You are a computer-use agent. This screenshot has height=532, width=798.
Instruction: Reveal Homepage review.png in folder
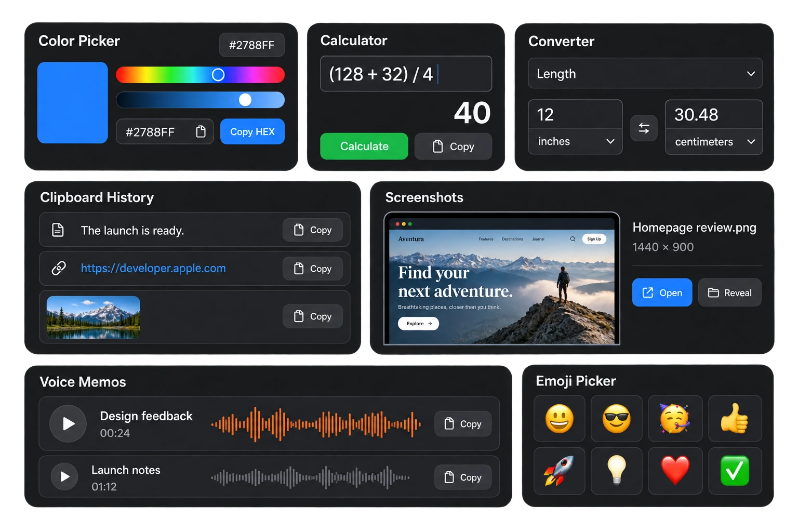tap(729, 292)
